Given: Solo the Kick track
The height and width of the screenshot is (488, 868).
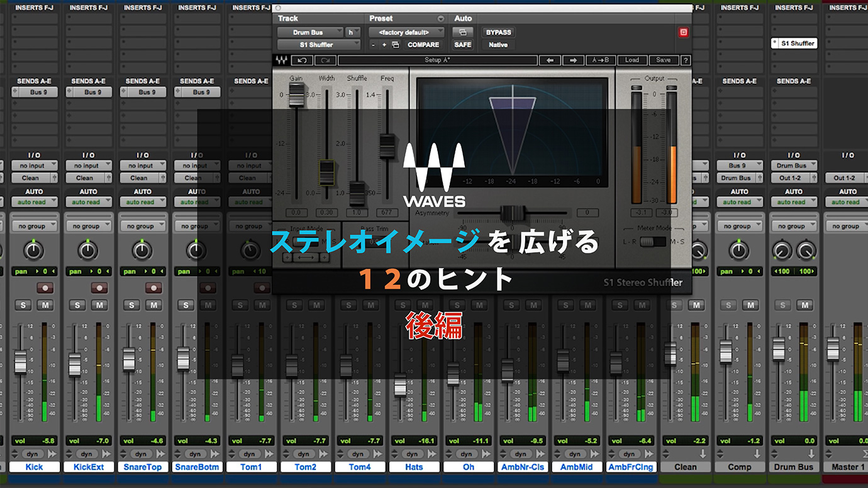Looking at the screenshot, I should click(x=23, y=305).
